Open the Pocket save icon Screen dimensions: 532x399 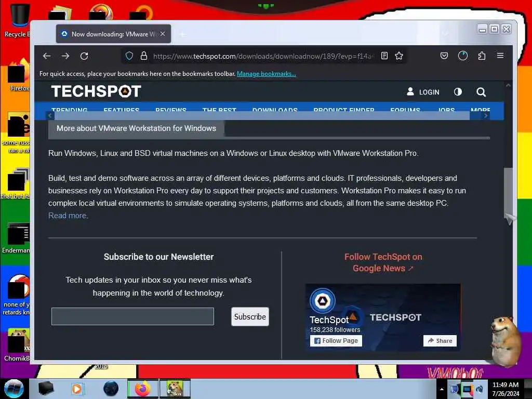pyautogui.click(x=444, y=56)
